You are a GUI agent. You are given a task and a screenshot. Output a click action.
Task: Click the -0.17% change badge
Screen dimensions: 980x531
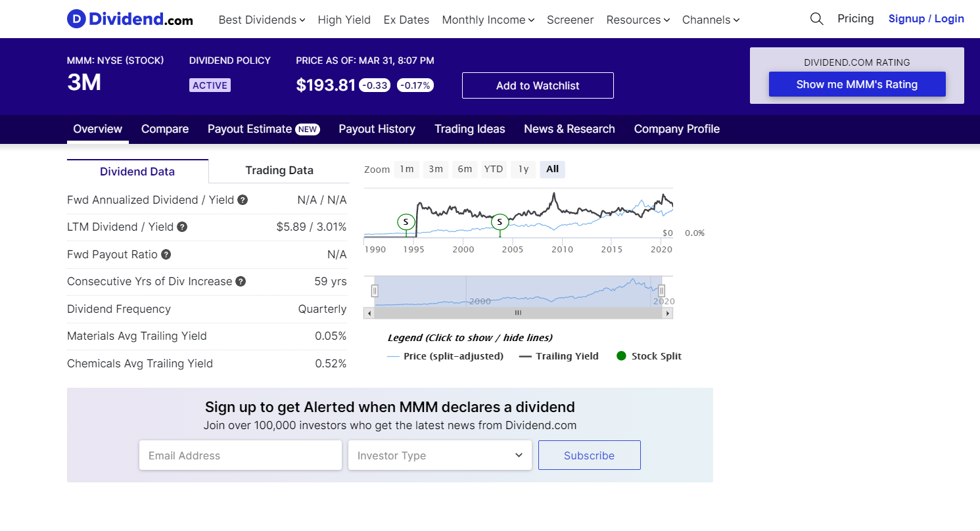(415, 85)
